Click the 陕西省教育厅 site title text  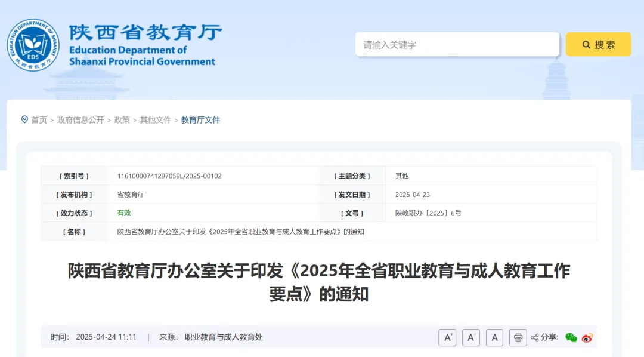[x=145, y=33]
